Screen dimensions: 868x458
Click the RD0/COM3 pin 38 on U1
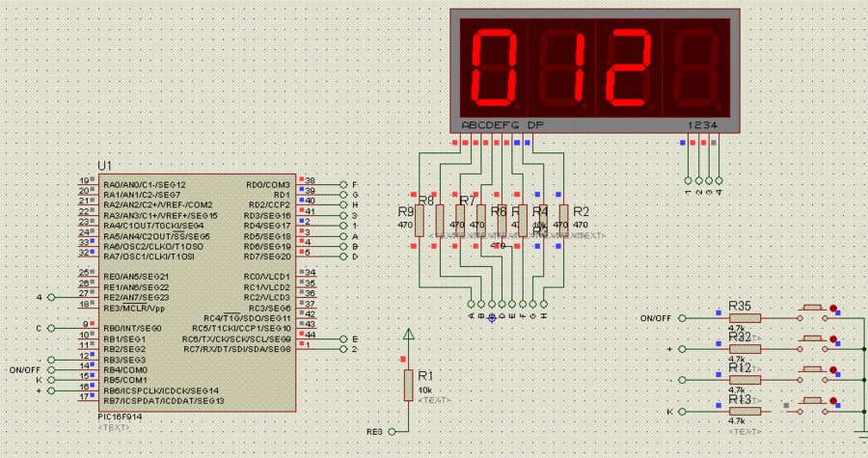click(309, 183)
